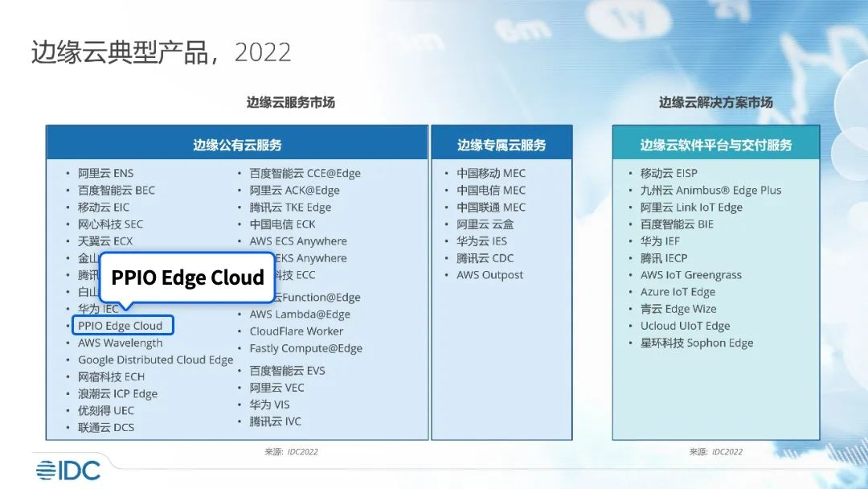
Task: Click 九州云 Animbus® Edge Plus
Action: click(710, 191)
